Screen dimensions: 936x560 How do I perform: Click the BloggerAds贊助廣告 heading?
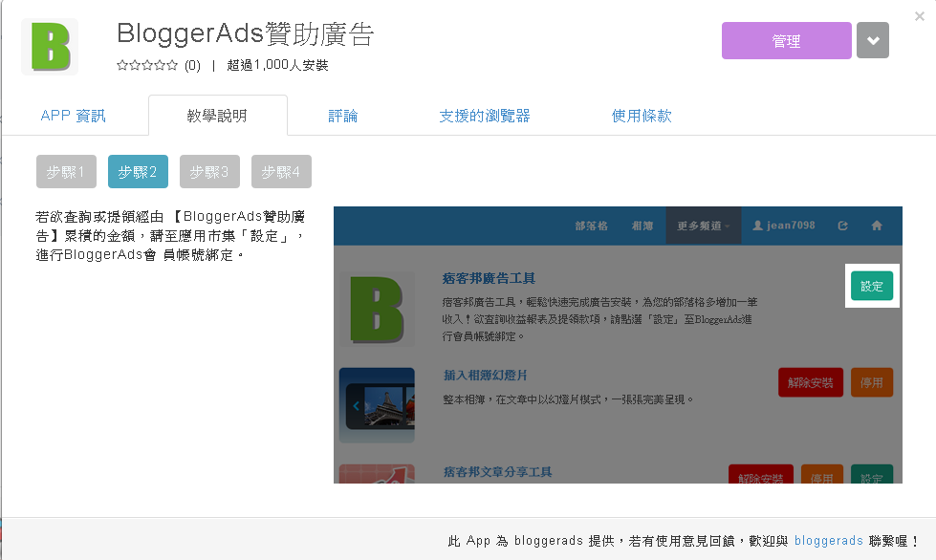tap(246, 33)
